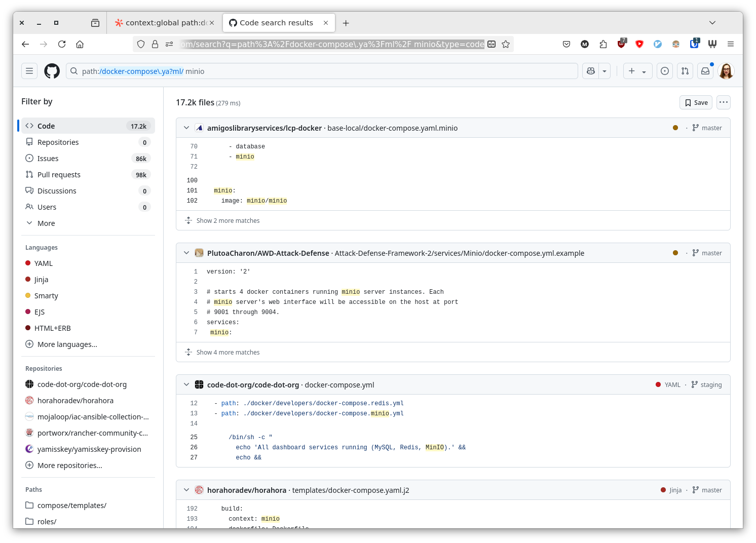Select the Discussions filter
Image resolution: width=756 pixels, height=543 pixels.
(x=88, y=191)
